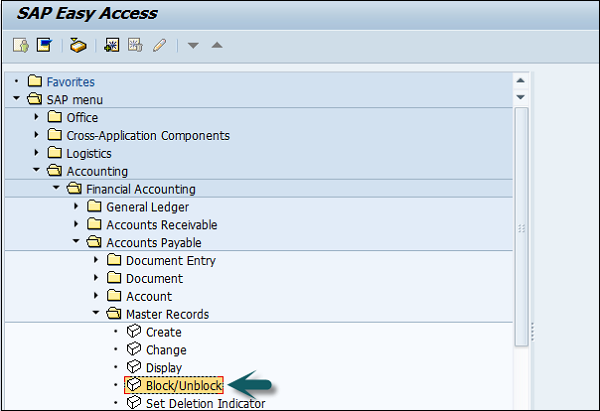This screenshot has width=600, height=411.
Task: Open the Display transaction item
Action: (x=164, y=368)
